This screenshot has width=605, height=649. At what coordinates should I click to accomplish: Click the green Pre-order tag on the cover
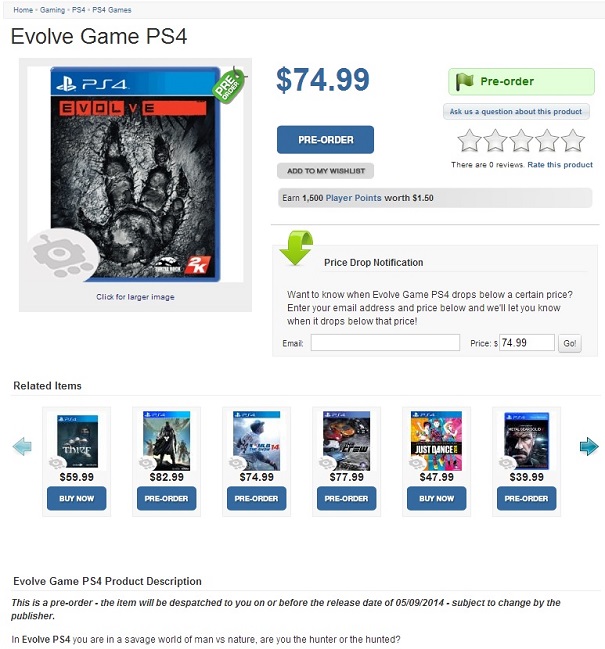(229, 85)
